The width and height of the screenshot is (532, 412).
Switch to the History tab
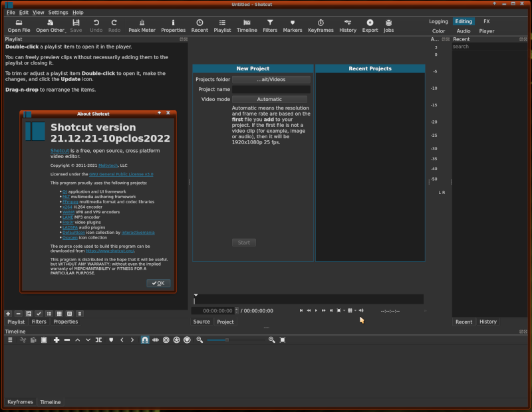[x=487, y=322]
